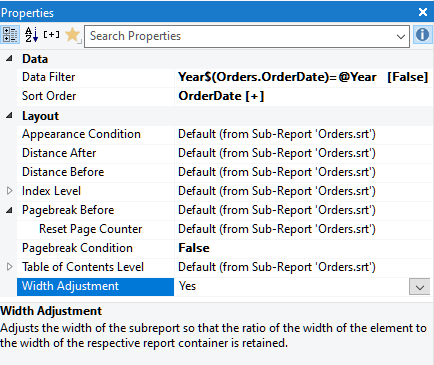Click the Index Level label
Viewport: 434px width, 365px height.
pos(51,191)
